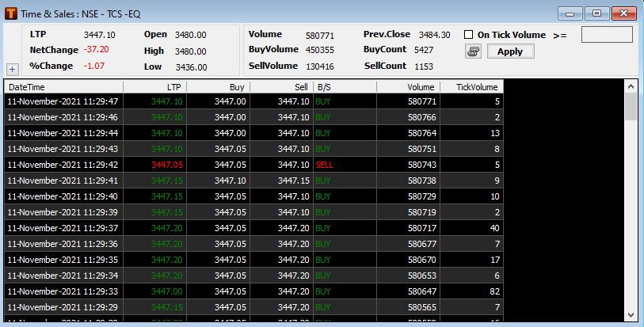Click the tick volume threshold input field

pos(607,35)
